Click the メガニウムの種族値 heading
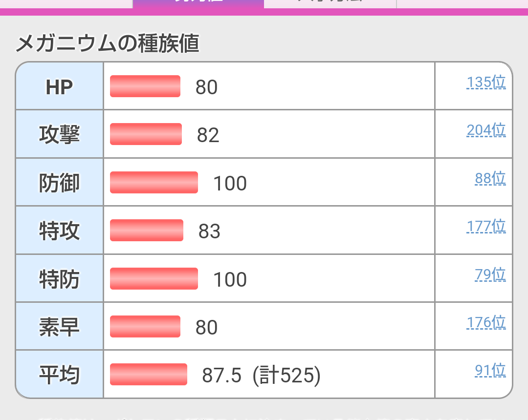Viewport: 528px width, 420px height. click(108, 44)
